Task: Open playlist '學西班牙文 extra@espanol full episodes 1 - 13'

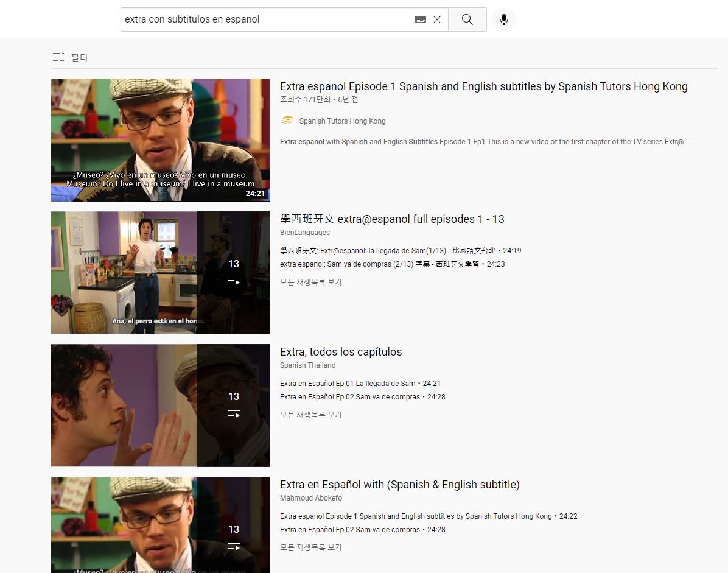Action: [x=392, y=219]
